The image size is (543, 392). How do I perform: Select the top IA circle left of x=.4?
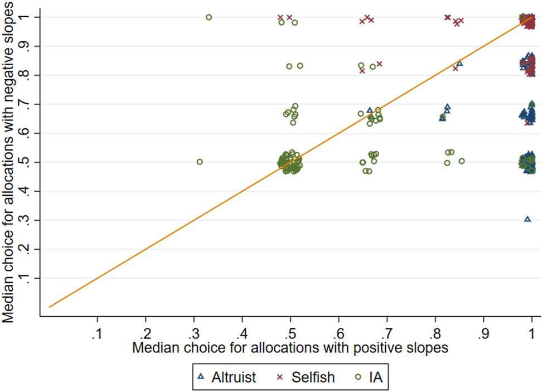(209, 17)
